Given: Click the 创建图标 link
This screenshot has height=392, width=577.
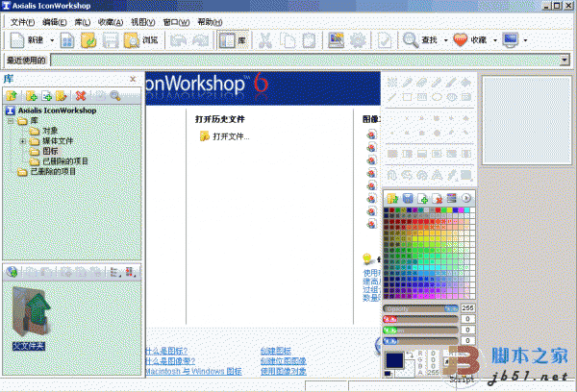Looking at the screenshot, I should (276, 351).
